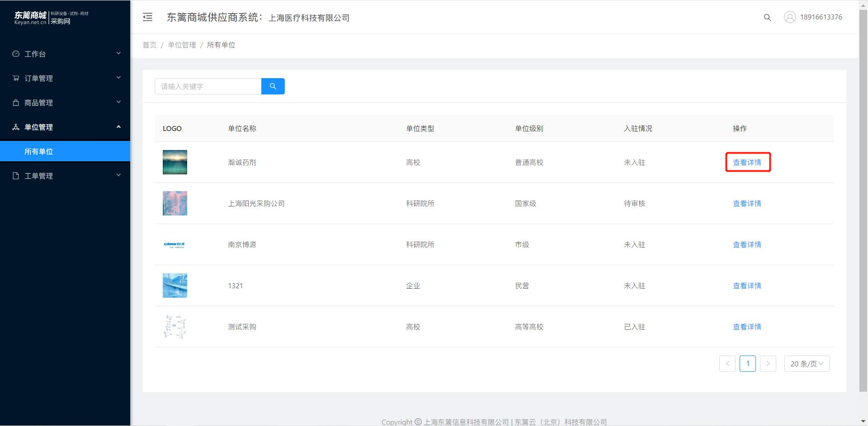Expand the 订单管理 submenu arrow

[118, 78]
